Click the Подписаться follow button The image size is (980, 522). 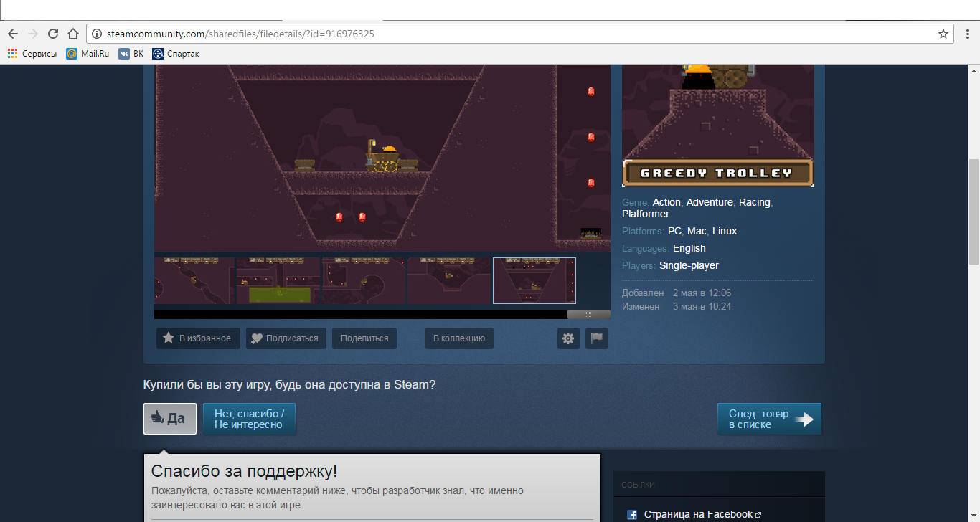(286, 338)
